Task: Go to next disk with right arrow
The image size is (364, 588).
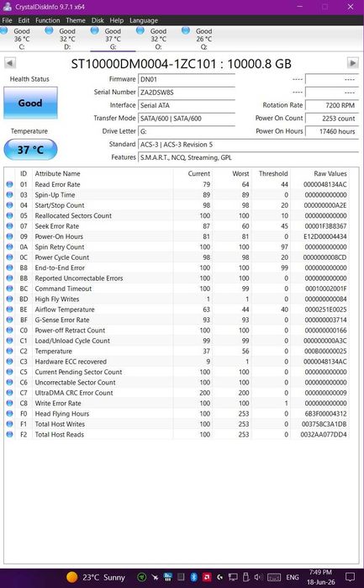Action: click(353, 63)
